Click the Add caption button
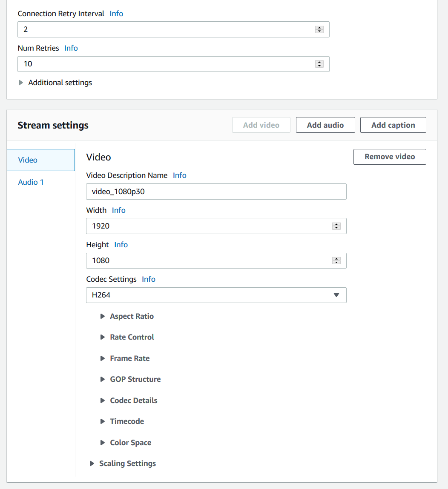 point(393,125)
